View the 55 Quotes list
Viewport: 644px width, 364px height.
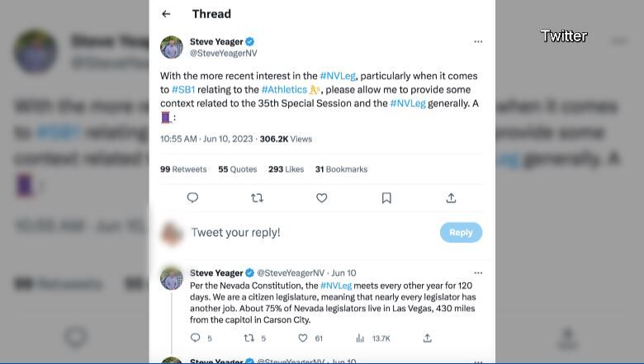pos(238,169)
